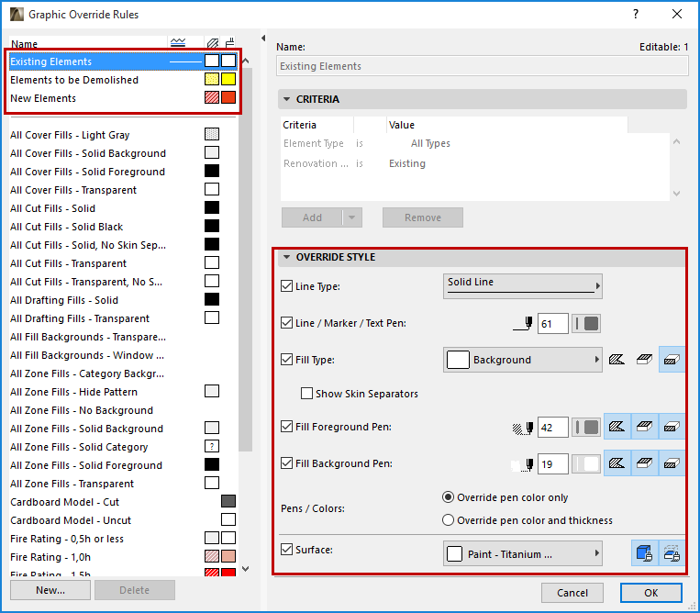Enable Show Skin Separators checkbox
This screenshot has width=700, height=613.
point(306,394)
